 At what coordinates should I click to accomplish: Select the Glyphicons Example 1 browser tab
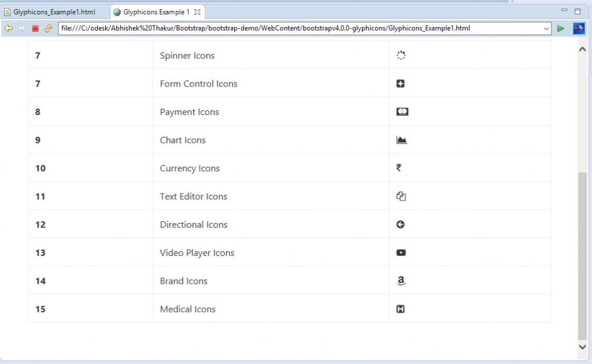pos(155,10)
